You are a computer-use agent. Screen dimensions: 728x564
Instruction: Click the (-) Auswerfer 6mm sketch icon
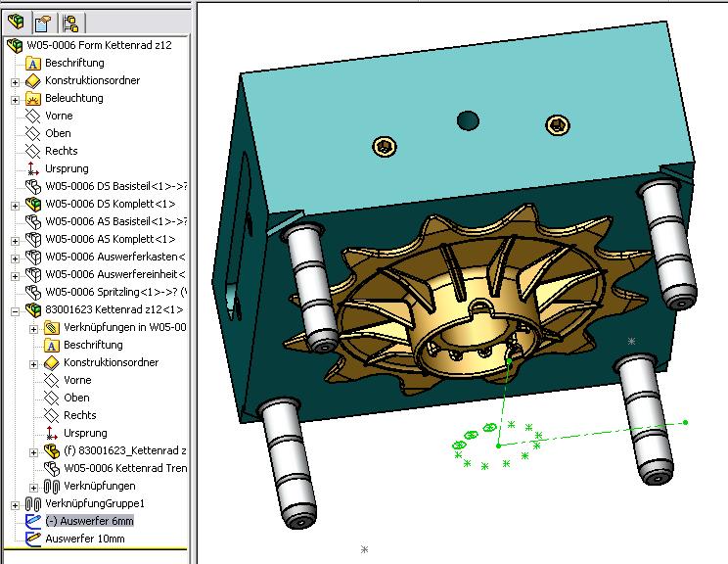pos(33,521)
